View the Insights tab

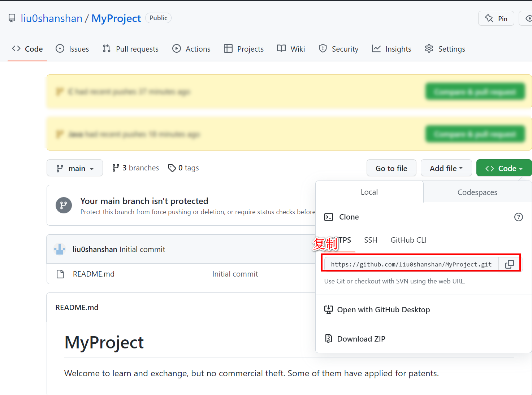click(392, 49)
